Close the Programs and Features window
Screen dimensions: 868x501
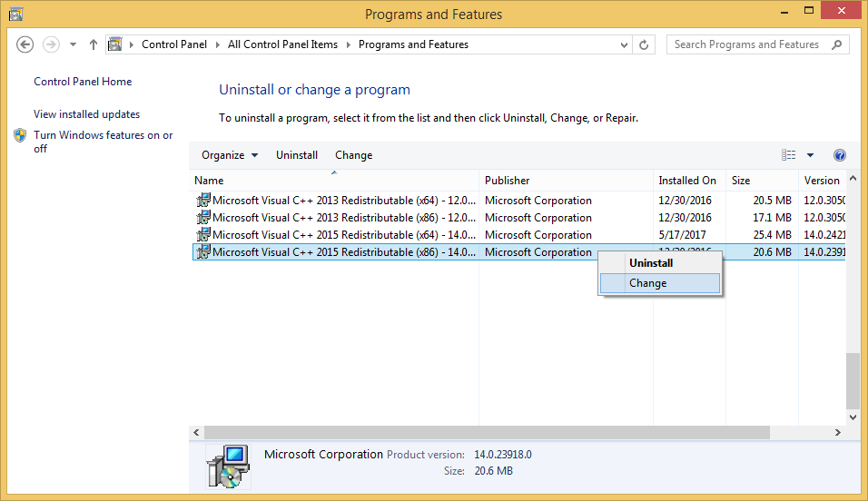click(842, 11)
